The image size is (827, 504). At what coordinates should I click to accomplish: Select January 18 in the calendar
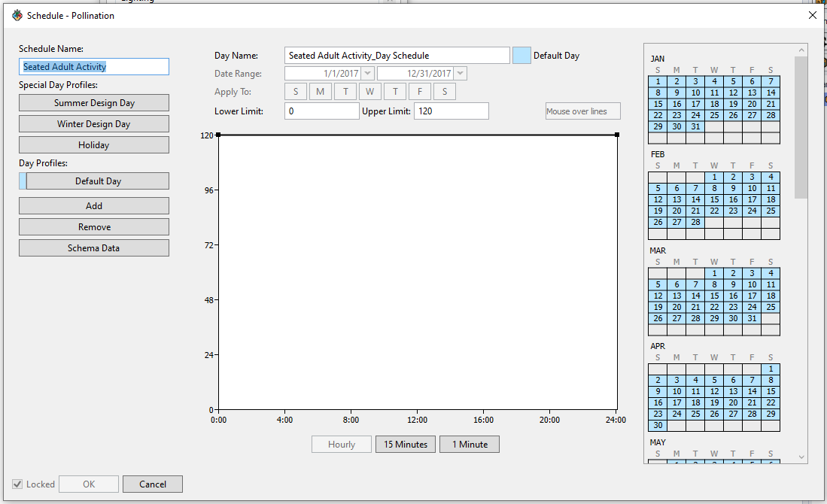tap(714, 105)
